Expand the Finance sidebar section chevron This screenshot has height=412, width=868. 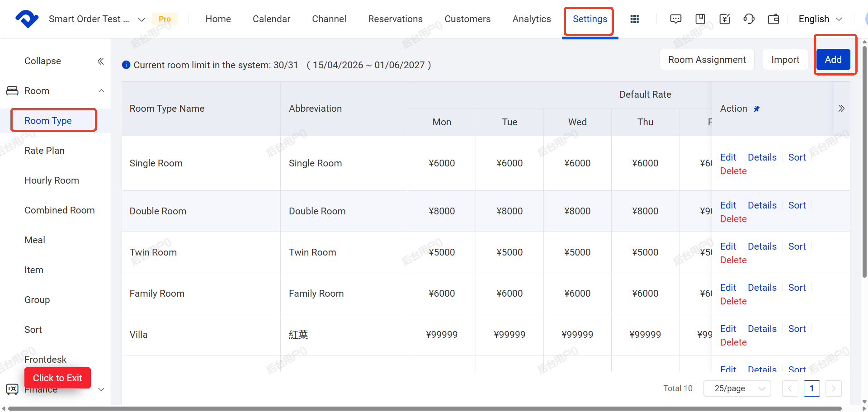click(101, 389)
